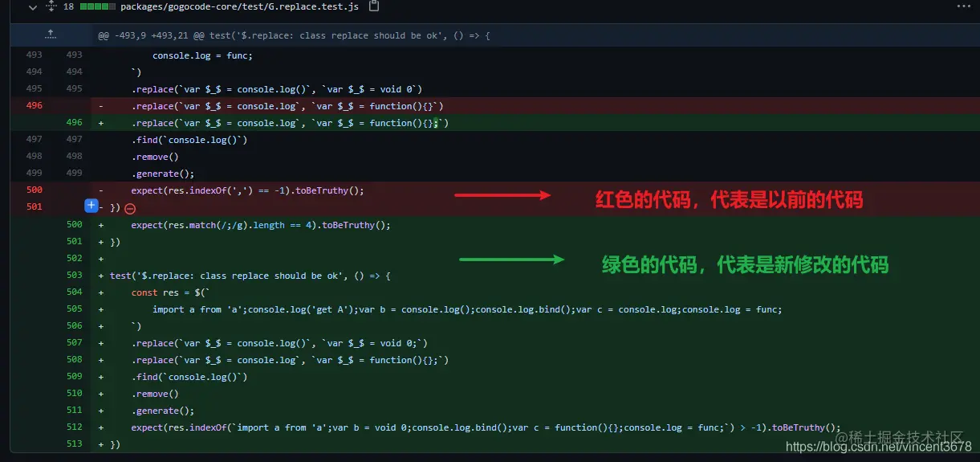Click '.find(`console.log()`)' code on line 509
The image size is (980, 462).
[189, 377]
